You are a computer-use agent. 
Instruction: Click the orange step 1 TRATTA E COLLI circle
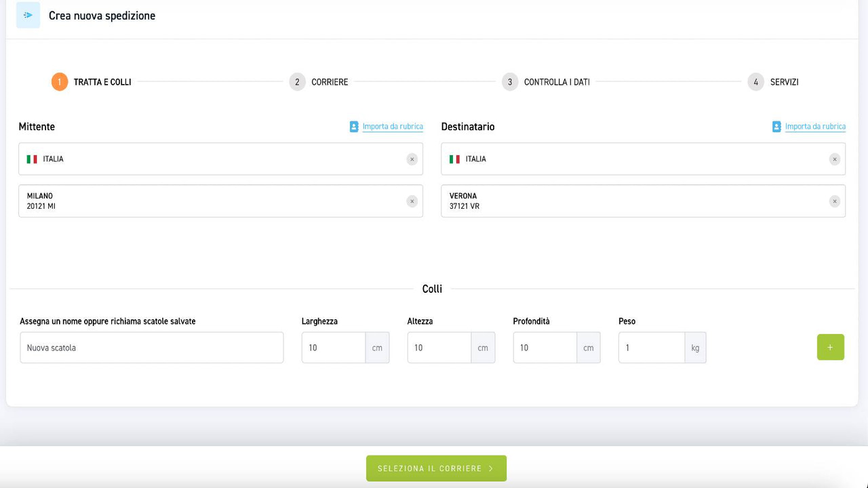click(x=59, y=81)
